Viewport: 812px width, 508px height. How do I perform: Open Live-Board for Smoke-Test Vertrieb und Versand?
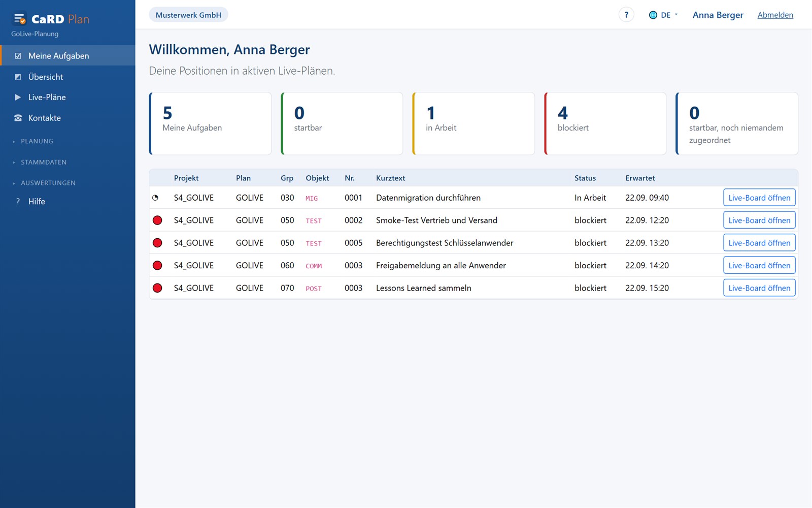tap(759, 220)
